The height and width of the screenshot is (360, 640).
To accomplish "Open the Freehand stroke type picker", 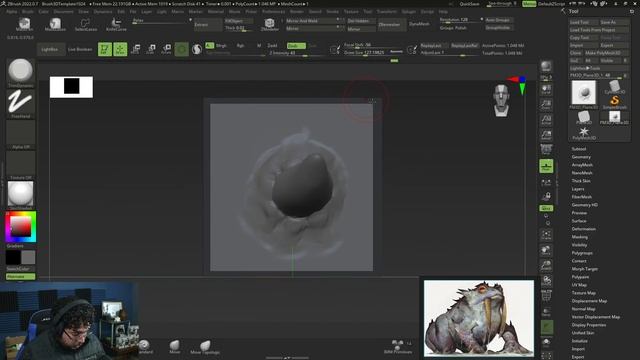I will (x=20, y=104).
